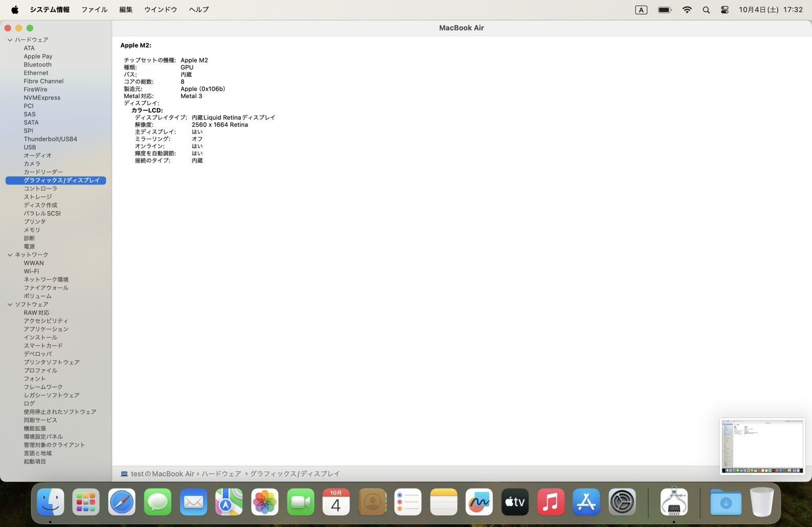Select Thunderbolt/USB4 in sidebar
Viewport: 812px width, 527px height.
click(50, 139)
